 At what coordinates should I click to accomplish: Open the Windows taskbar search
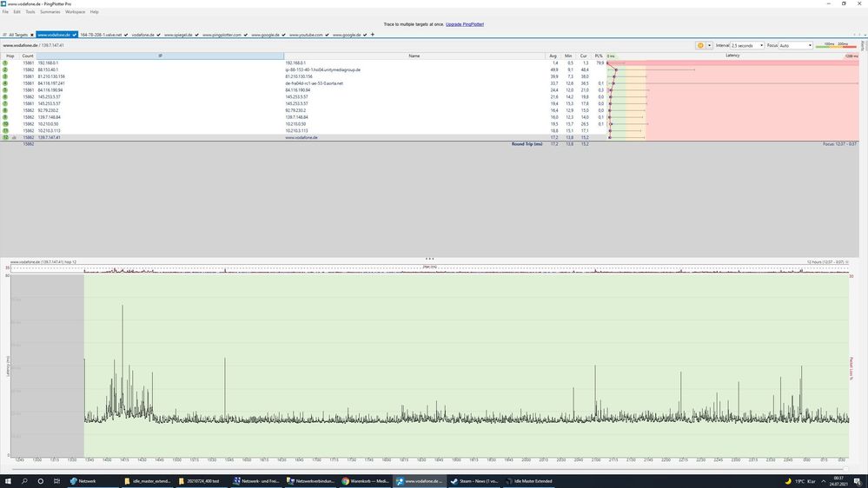[24, 481]
